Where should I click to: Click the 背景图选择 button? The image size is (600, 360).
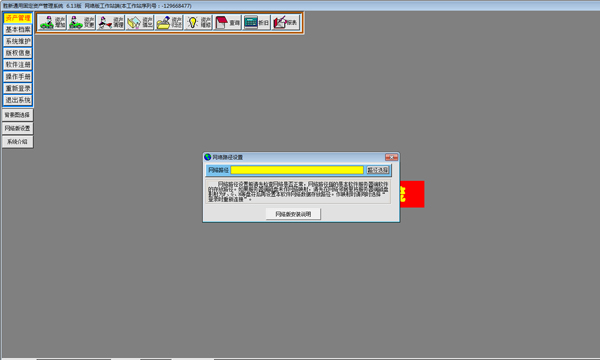(18, 115)
